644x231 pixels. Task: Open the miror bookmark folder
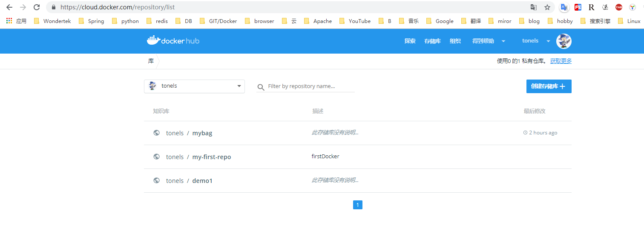[x=500, y=21]
